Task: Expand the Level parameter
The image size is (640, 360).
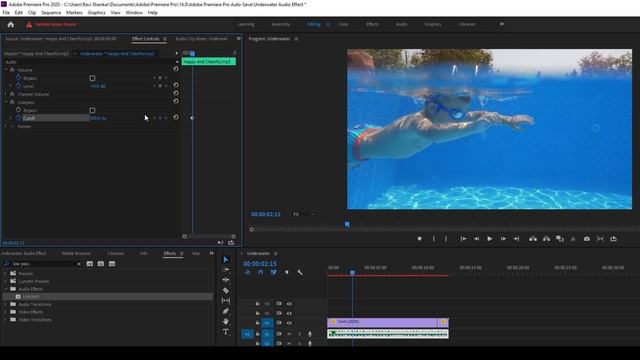Action: pyautogui.click(x=11, y=86)
